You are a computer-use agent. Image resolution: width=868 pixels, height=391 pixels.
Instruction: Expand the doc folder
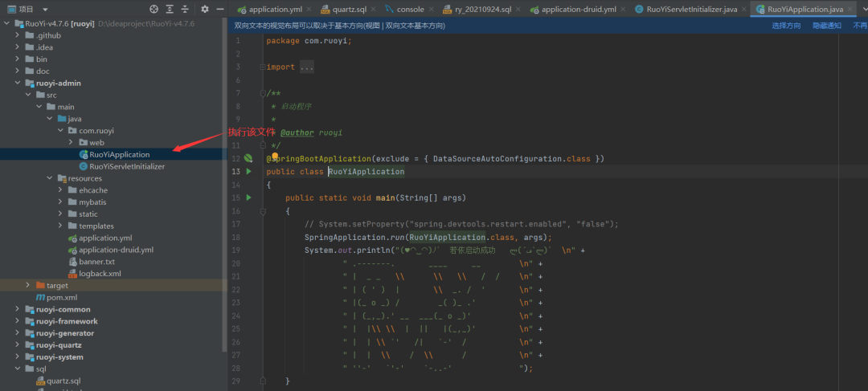coord(18,71)
